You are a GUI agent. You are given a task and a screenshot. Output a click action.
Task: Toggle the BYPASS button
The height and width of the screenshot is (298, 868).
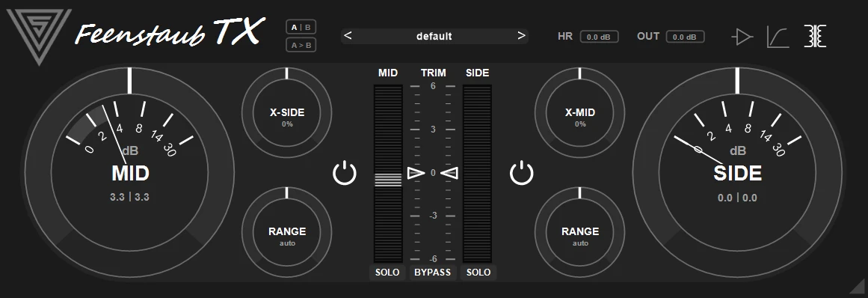(433, 273)
